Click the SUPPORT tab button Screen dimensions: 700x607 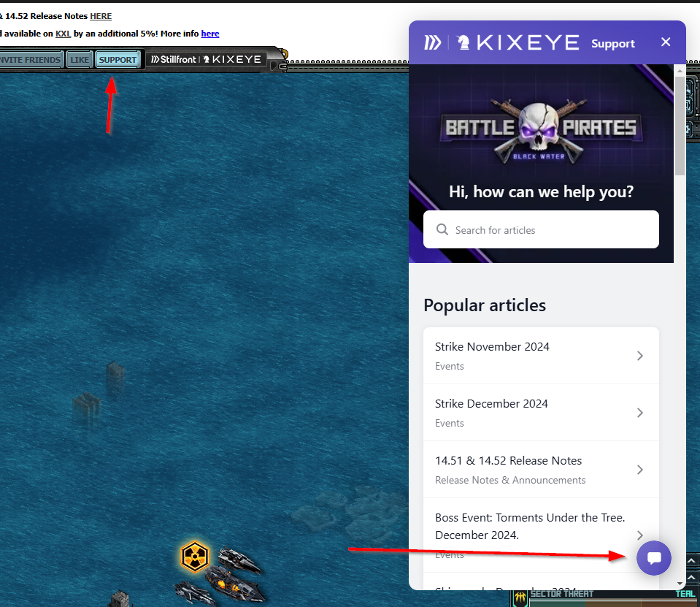tap(118, 60)
